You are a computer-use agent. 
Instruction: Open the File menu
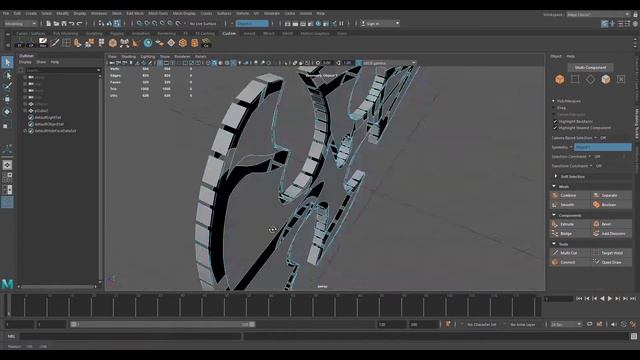click(6, 13)
